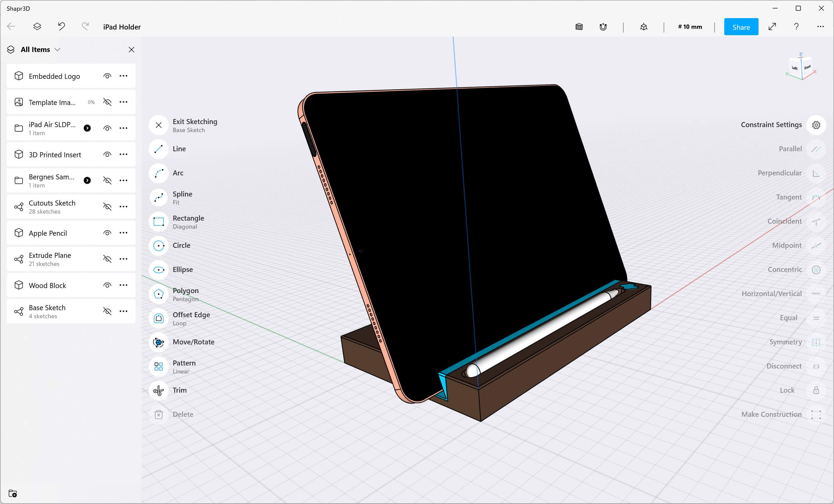Expand the iPad Air SLDP group item

pyautogui.click(x=88, y=128)
